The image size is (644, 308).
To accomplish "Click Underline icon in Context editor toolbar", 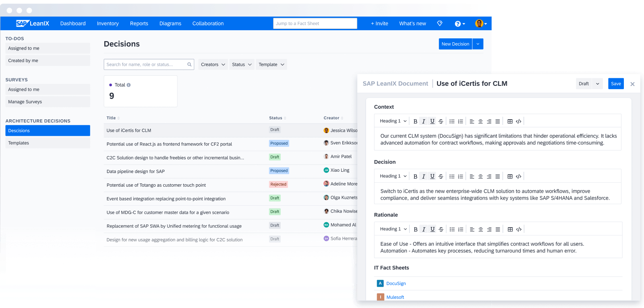I will [432, 121].
